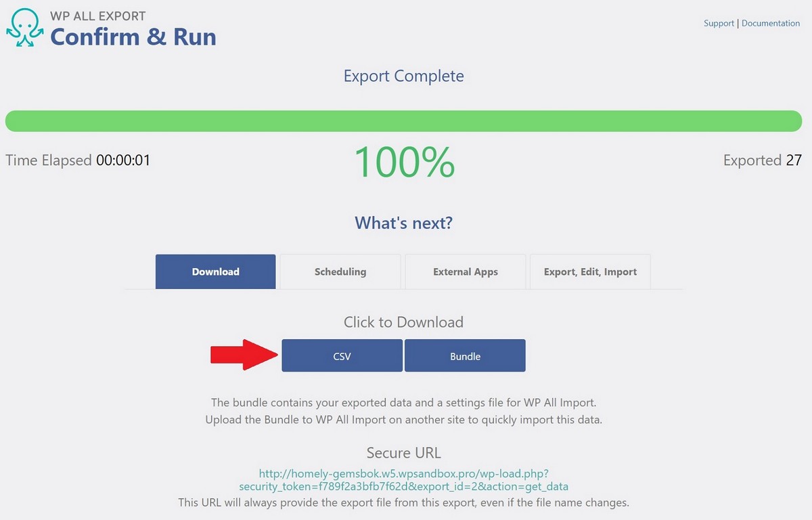Go to the Export, Edit, Import tab
This screenshot has height=520, width=812.
coord(590,272)
